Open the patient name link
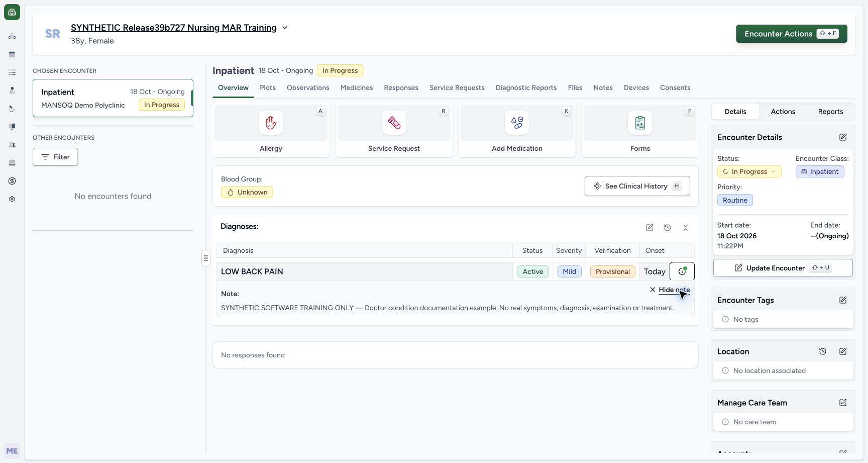Image resolution: width=868 pixels, height=463 pixels. click(174, 28)
